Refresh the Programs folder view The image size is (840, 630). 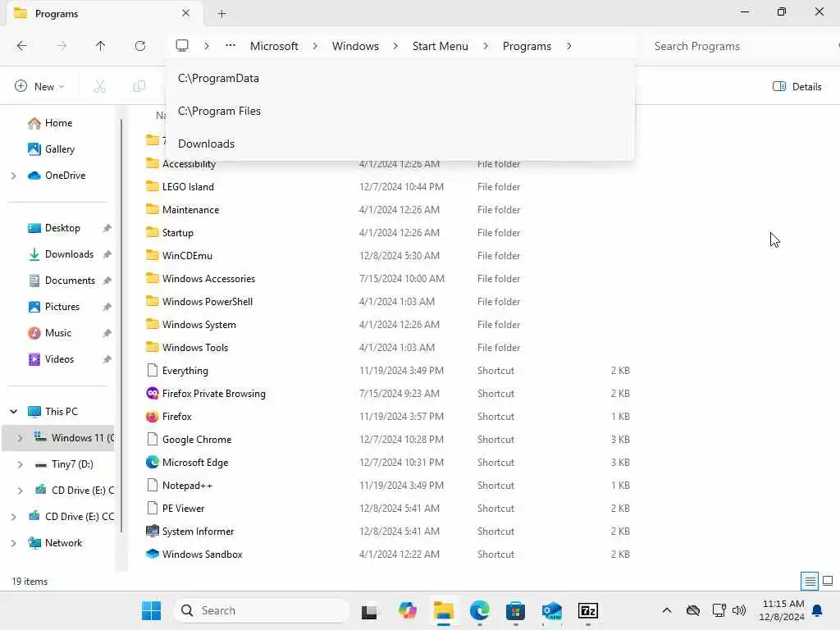point(139,46)
